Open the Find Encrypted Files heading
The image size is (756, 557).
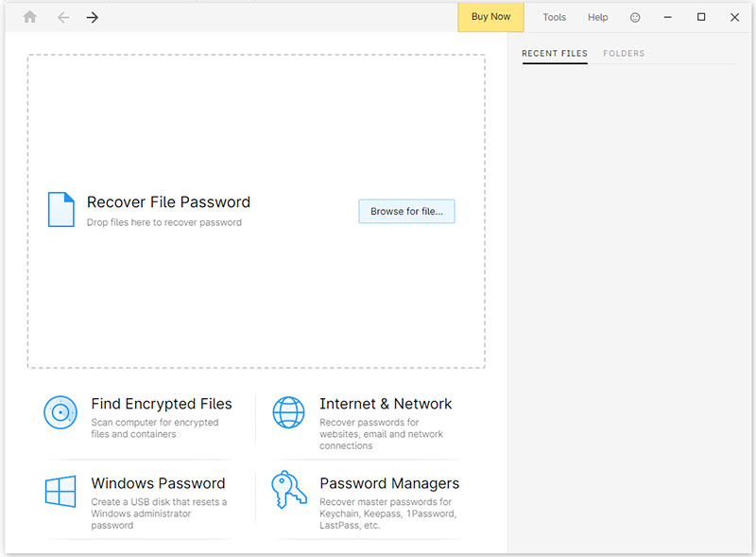click(162, 404)
